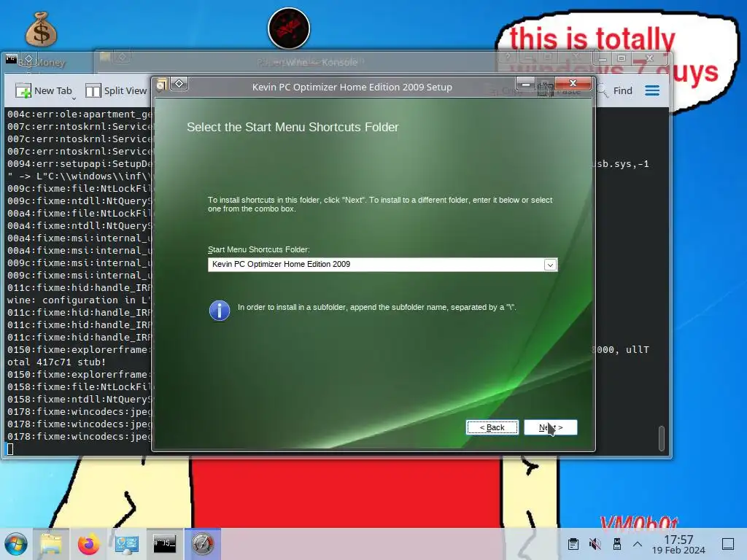Click the Next button in the setup wizard
This screenshot has height=560, width=747.
(550, 427)
